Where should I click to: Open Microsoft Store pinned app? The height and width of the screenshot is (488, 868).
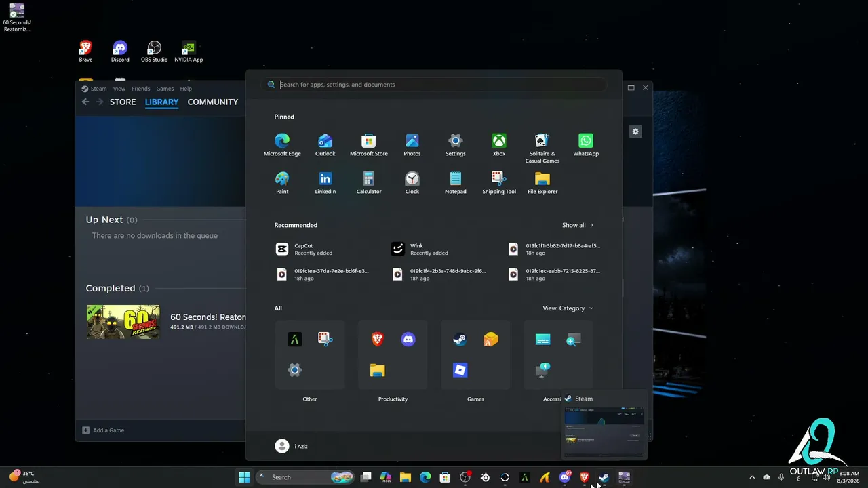[369, 145]
